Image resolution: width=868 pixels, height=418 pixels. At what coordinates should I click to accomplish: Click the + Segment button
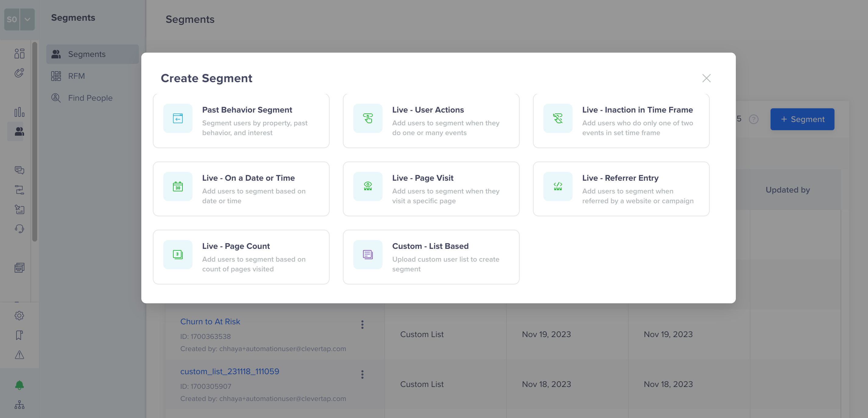[x=802, y=119]
